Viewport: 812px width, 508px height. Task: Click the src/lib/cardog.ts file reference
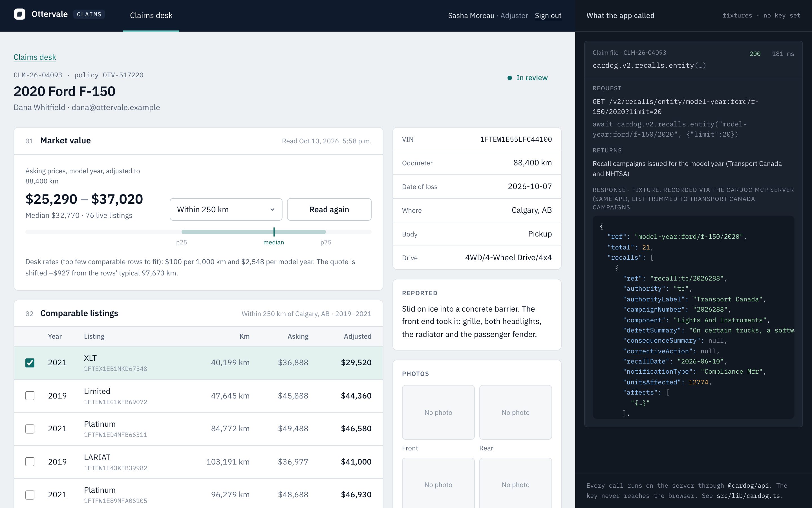pos(749,496)
